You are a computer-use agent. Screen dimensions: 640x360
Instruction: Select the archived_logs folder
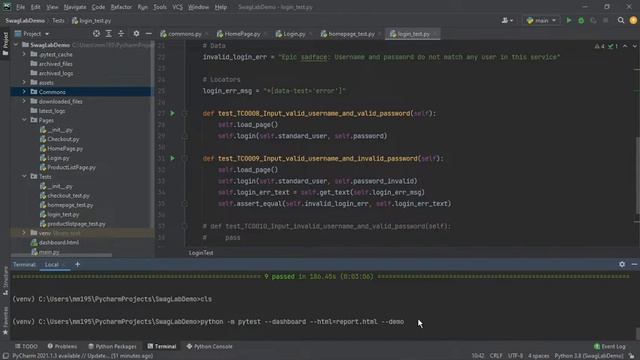point(56,73)
